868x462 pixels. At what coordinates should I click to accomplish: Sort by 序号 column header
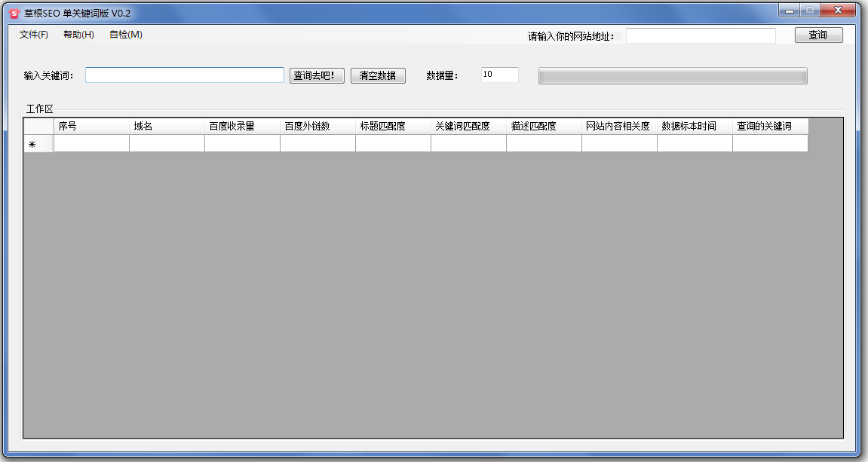pos(91,126)
